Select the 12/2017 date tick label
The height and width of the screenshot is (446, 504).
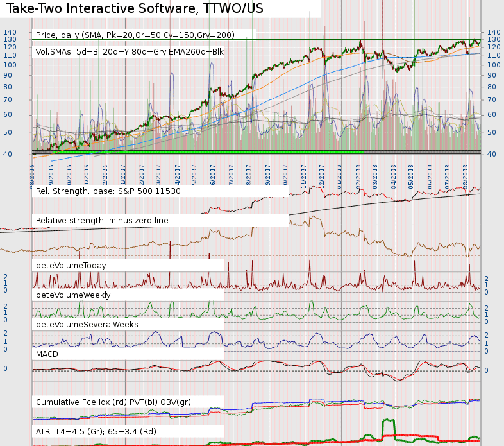(322, 176)
